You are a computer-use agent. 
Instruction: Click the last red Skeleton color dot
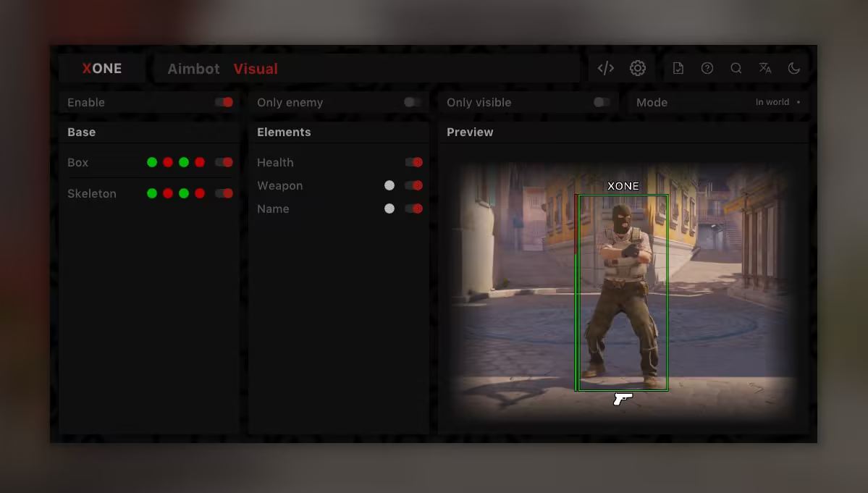click(x=200, y=193)
